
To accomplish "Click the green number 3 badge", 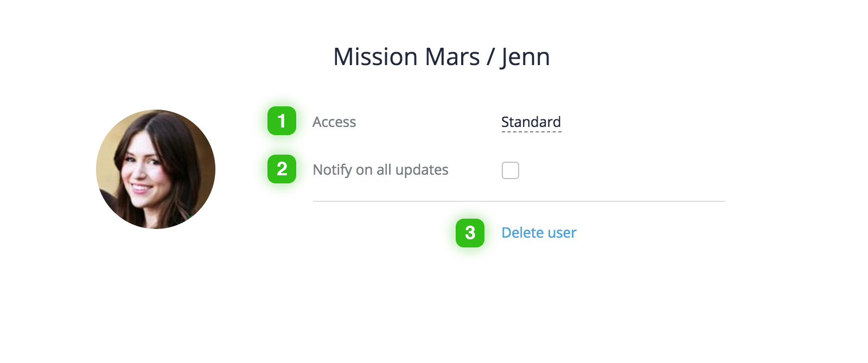I will (470, 233).
